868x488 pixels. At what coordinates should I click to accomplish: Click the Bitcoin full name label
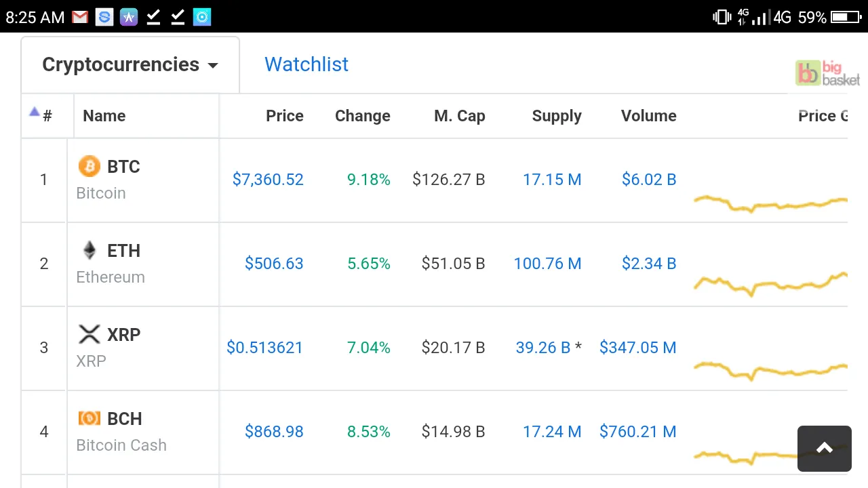[x=101, y=193]
